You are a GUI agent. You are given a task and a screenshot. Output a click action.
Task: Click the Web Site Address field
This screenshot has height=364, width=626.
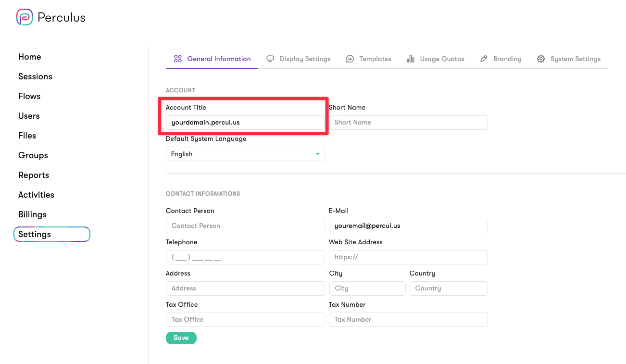click(x=408, y=257)
